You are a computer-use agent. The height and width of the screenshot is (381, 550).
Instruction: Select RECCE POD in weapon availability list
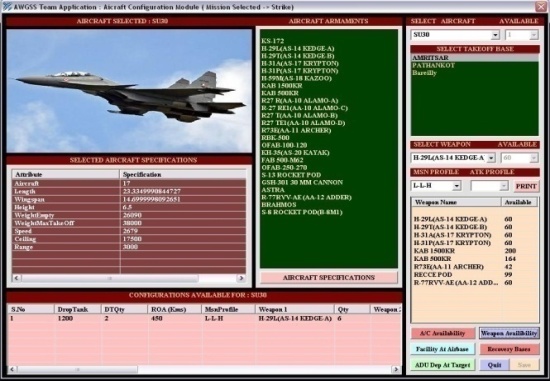(x=475, y=275)
